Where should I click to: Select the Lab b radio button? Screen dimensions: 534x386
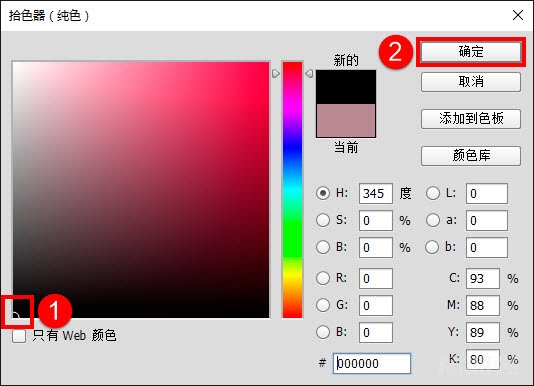433,247
